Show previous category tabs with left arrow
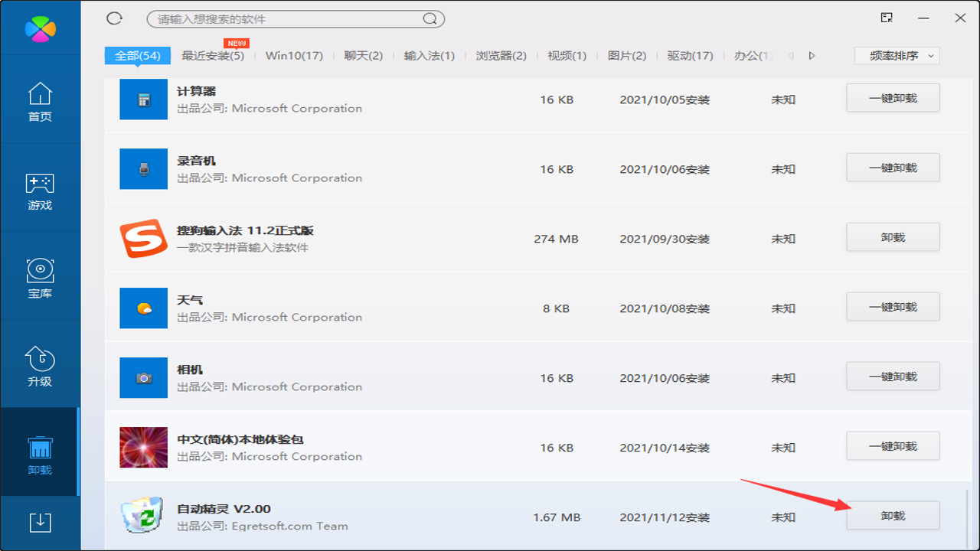Viewport: 980px width, 551px height. 791,56
